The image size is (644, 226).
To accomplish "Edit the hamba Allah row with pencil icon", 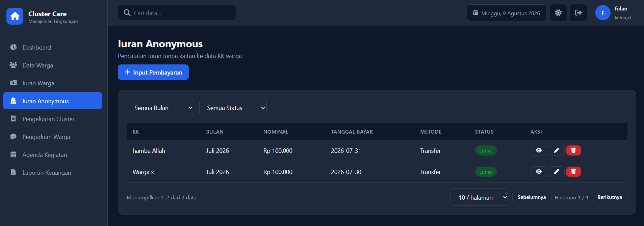I will click(x=557, y=150).
